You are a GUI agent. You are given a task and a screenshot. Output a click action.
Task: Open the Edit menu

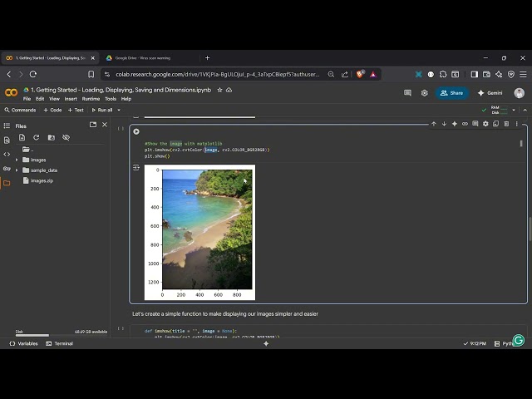coord(40,99)
